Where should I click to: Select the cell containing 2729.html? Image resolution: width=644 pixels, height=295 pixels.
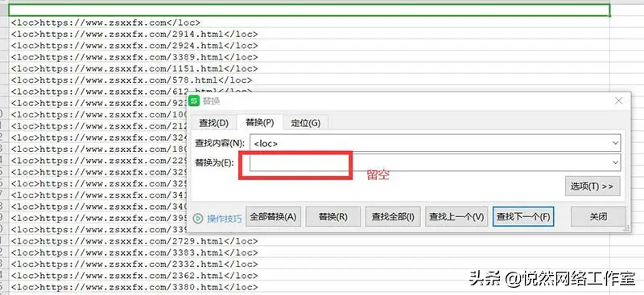309,241
